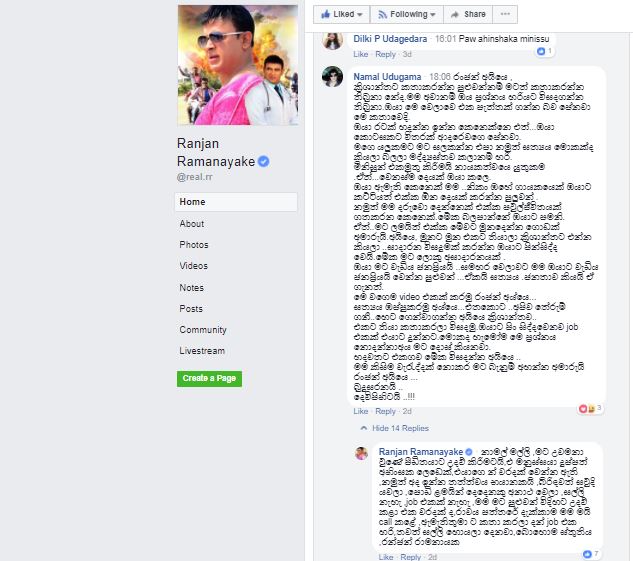Open the Livestream section

pyautogui.click(x=202, y=351)
